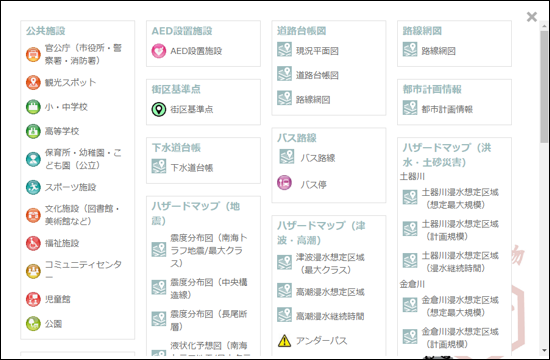The width and height of the screenshot is (550, 360).
Task: Click the 街区基準点 green pin icon
Action: (x=159, y=109)
